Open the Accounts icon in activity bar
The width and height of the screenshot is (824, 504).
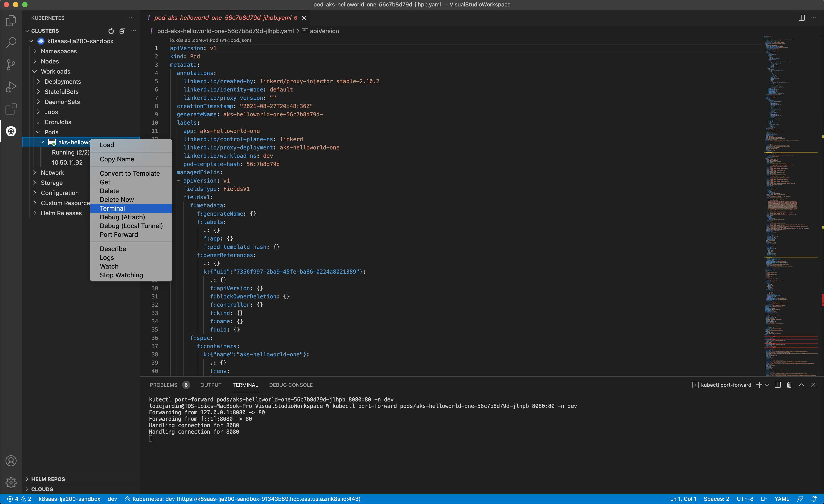(x=11, y=461)
